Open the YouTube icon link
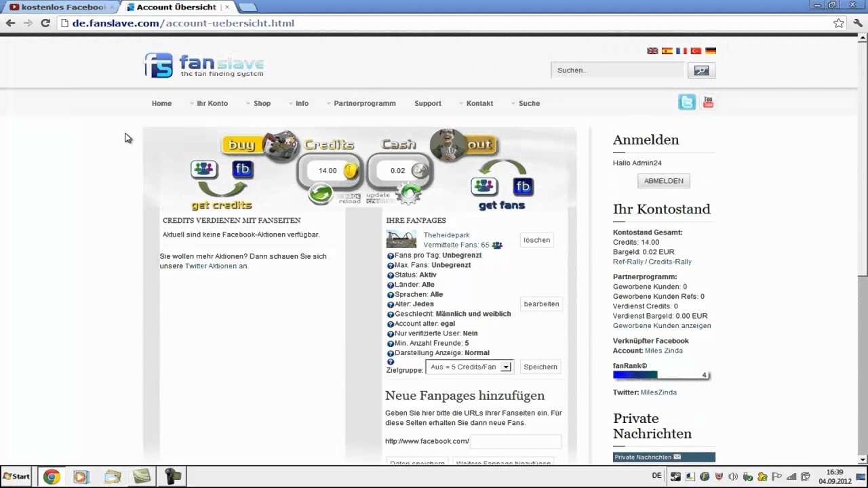Image resolution: width=868 pixels, height=488 pixels. [x=708, y=102]
